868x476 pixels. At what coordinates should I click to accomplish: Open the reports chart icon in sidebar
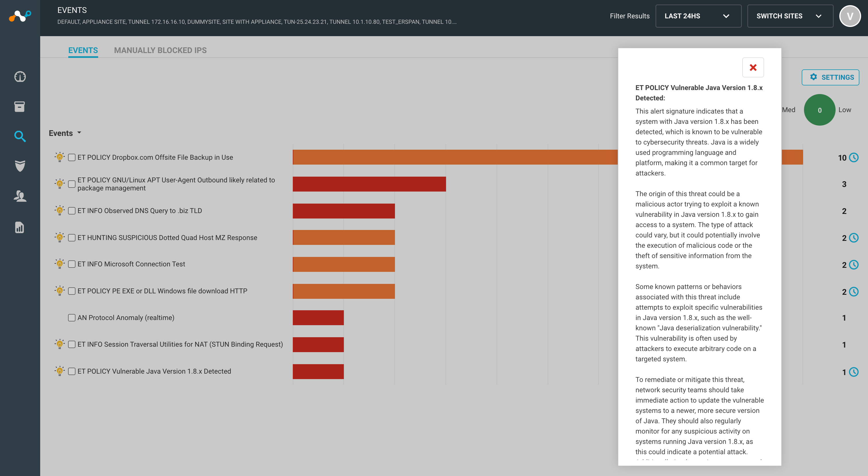click(20, 227)
